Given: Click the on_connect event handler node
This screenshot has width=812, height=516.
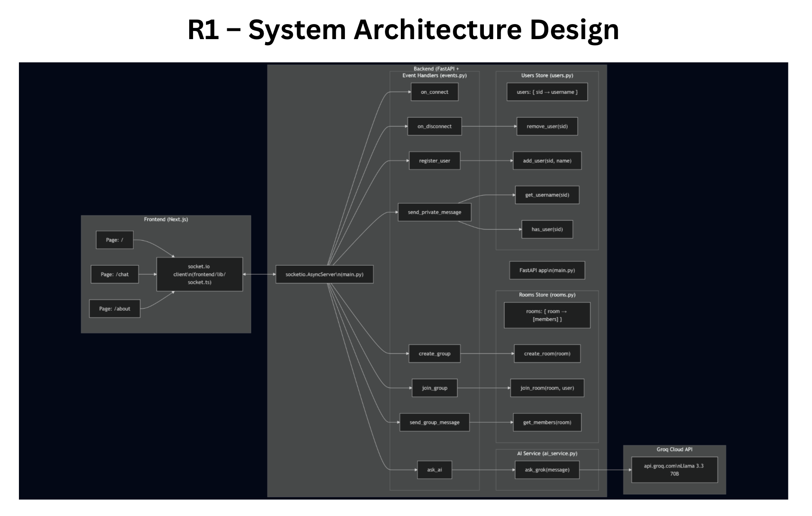Looking at the screenshot, I should pyautogui.click(x=434, y=92).
